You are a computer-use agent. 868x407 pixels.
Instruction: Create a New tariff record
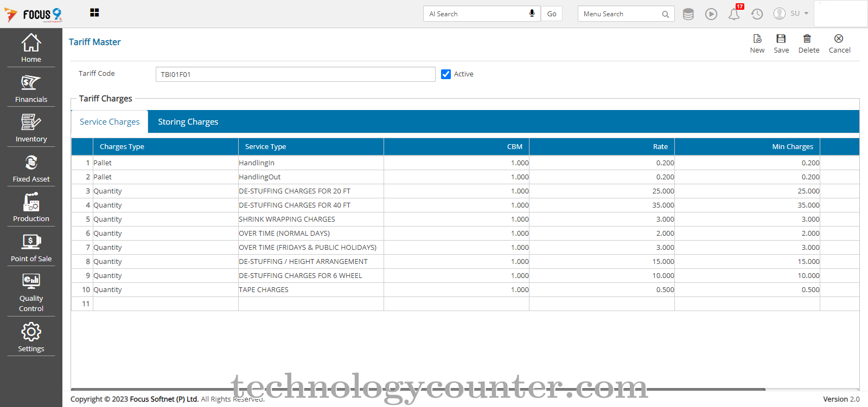757,44
